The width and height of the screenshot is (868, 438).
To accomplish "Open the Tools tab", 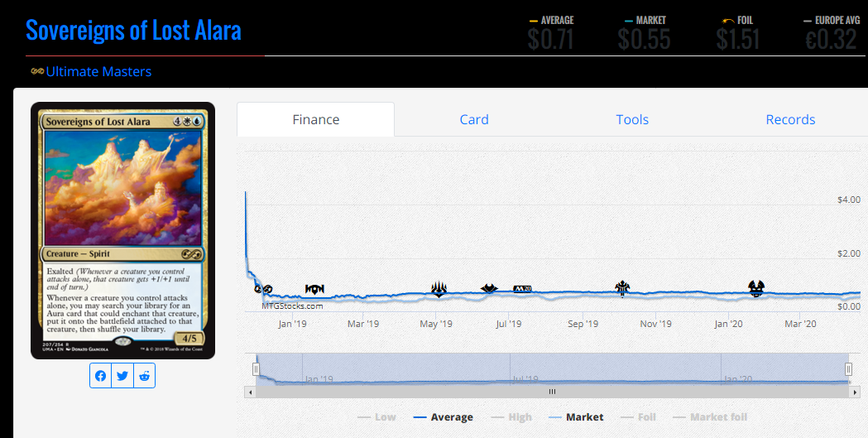I will tap(632, 119).
